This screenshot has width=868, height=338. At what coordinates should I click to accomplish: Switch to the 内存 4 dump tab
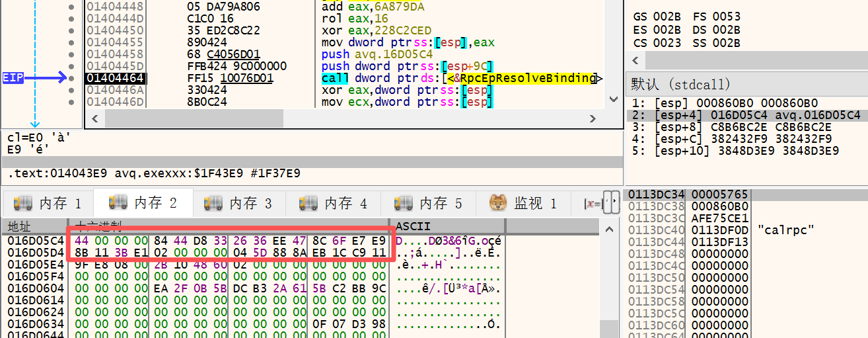[x=332, y=203]
